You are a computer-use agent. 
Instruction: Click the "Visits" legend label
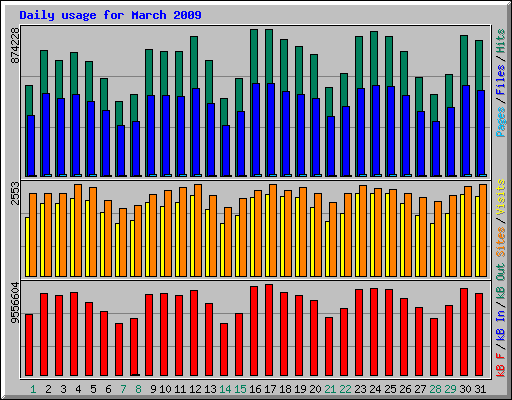501,197
